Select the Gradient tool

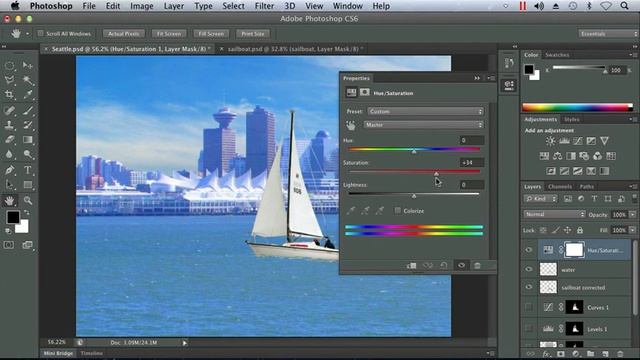coord(27,140)
